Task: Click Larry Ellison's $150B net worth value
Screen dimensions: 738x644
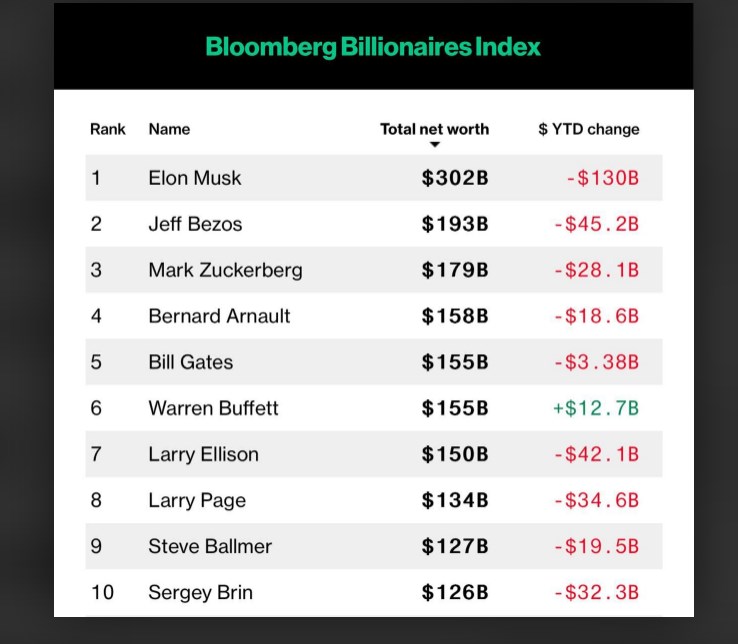Action: tap(455, 454)
